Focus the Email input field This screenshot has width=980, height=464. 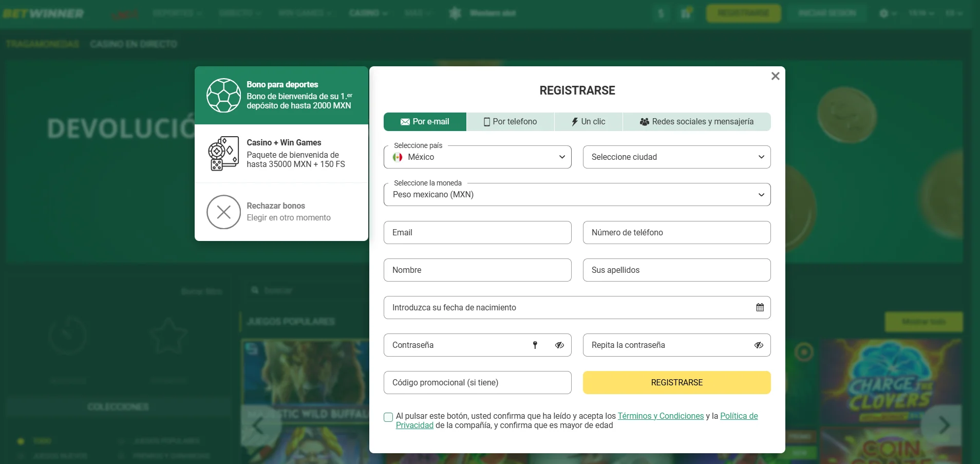pos(477,232)
